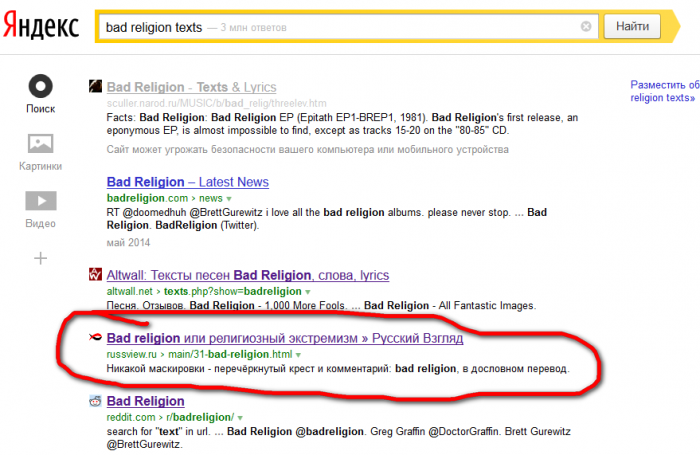Open the Картинки images section icon
The height and width of the screenshot is (455, 700).
coord(40,144)
